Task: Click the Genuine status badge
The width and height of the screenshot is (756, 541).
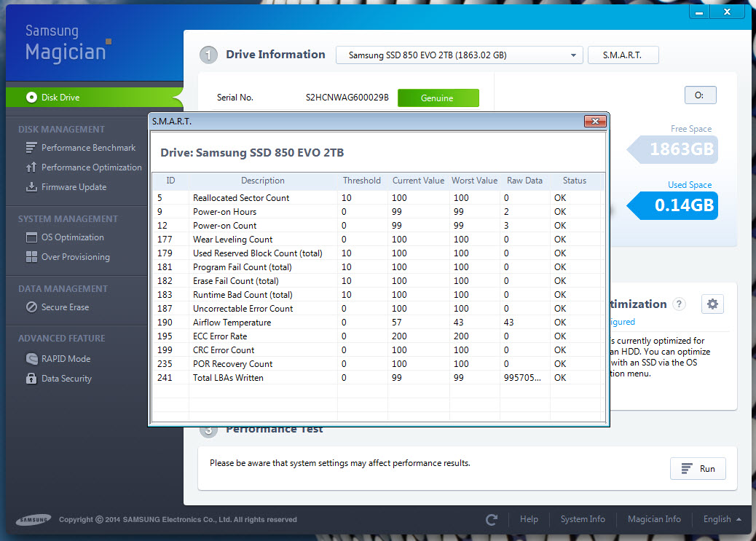Action: coord(438,98)
